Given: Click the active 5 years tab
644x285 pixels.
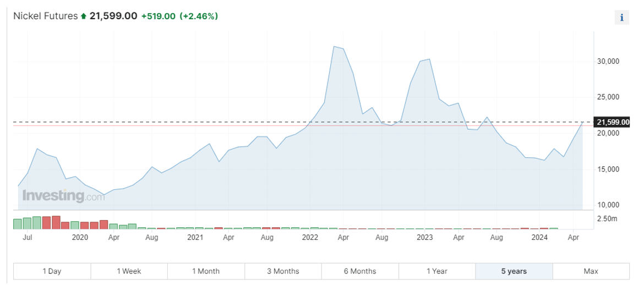Looking at the screenshot, I should (x=514, y=271).
